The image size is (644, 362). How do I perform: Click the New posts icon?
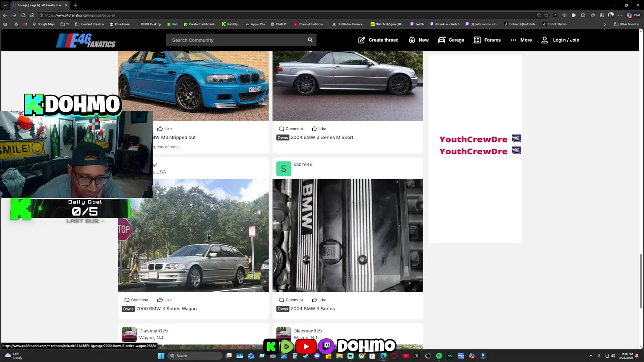coord(412,40)
